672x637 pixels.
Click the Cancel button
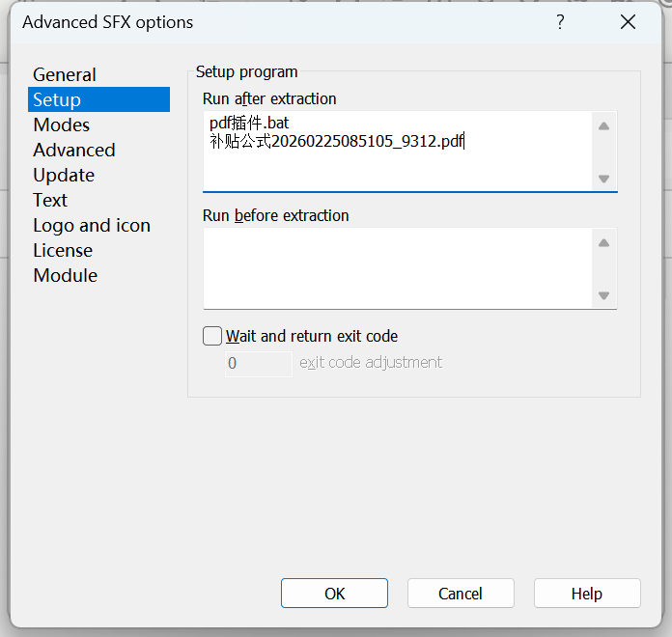461,594
